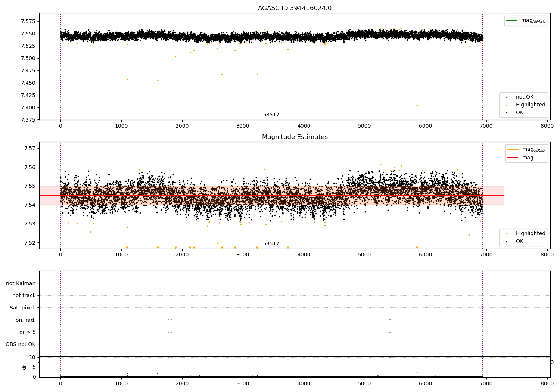Click the 'not Kalman' row label
The width and height of the screenshot is (560, 392).
click(x=21, y=283)
